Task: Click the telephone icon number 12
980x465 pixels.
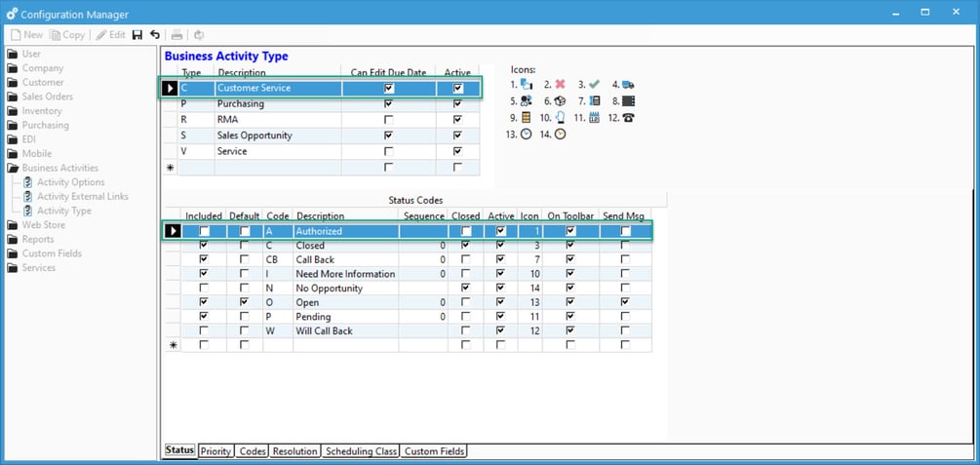Action: pos(629,118)
